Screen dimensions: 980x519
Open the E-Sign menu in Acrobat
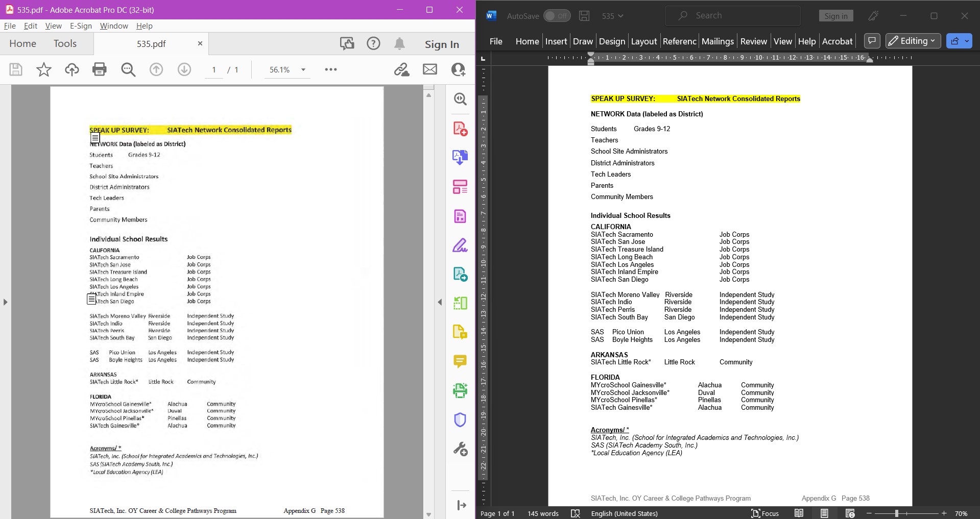[81, 26]
